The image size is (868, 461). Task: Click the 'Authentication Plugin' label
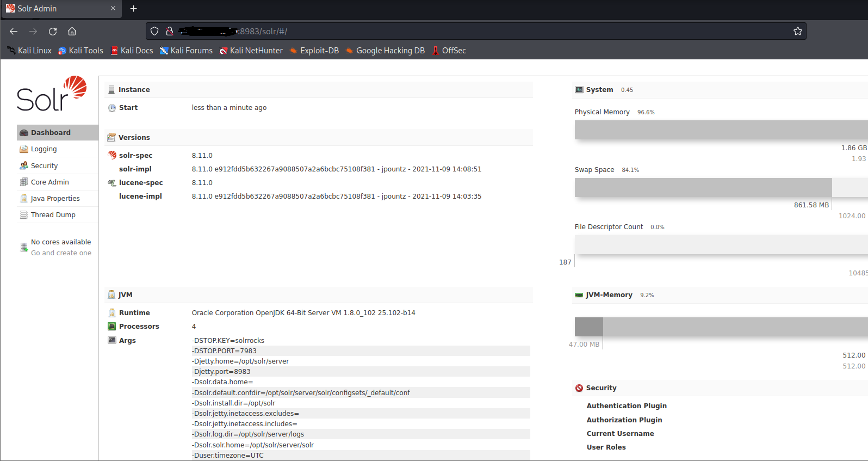tap(627, 406)
